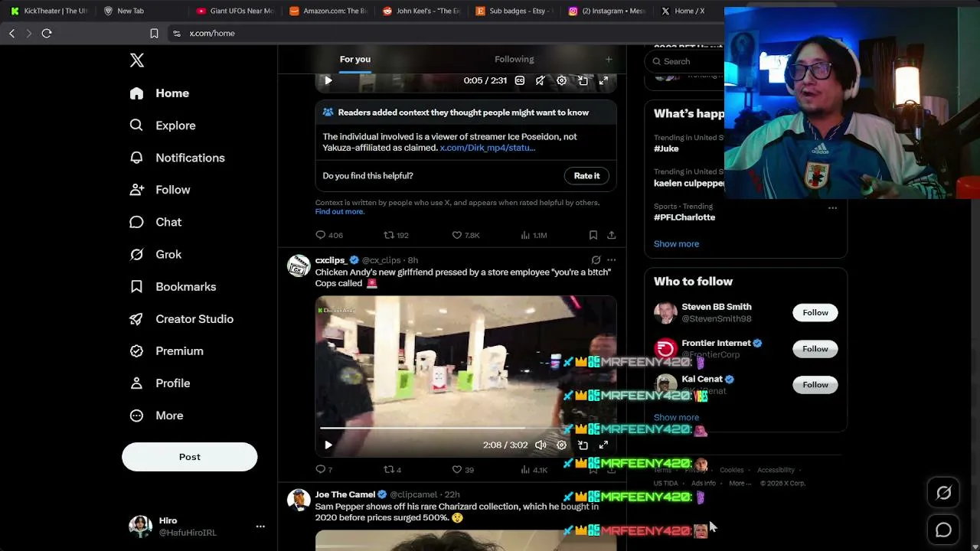Switch to For you tab
This screenshot has width=980, height=551.
355,59
